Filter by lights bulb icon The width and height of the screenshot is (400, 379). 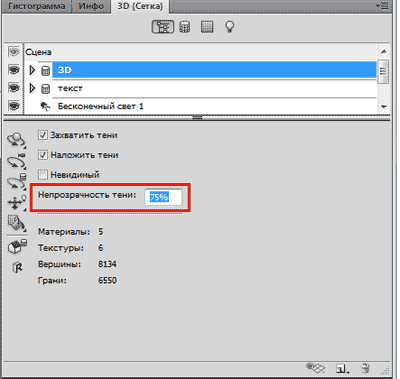(229, 27)
